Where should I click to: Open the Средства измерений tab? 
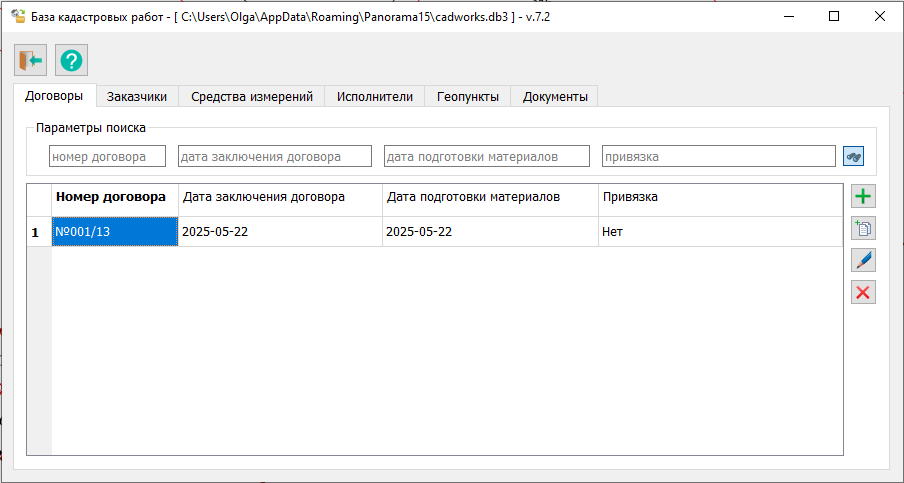tap(251, 96)
